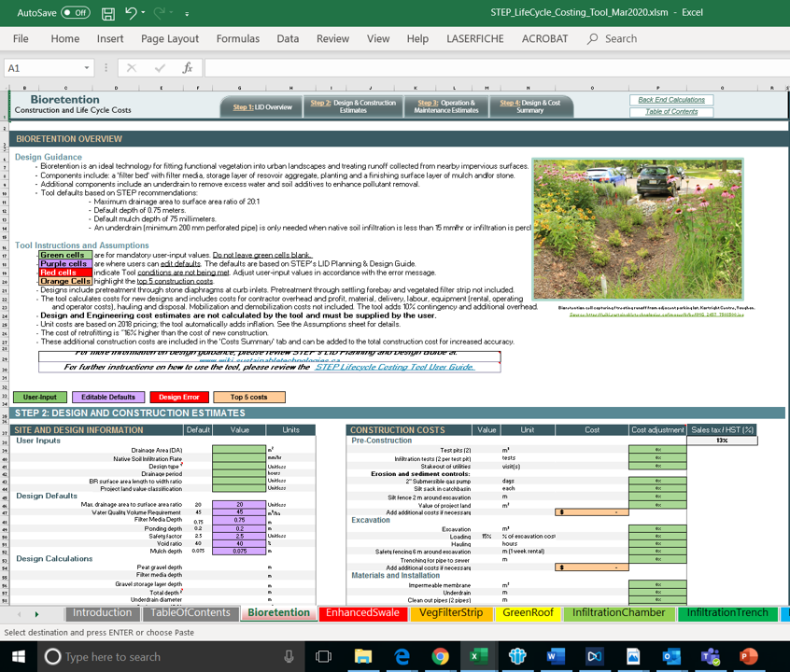Open Google Chrome from the taskbar

coord(440,656)
